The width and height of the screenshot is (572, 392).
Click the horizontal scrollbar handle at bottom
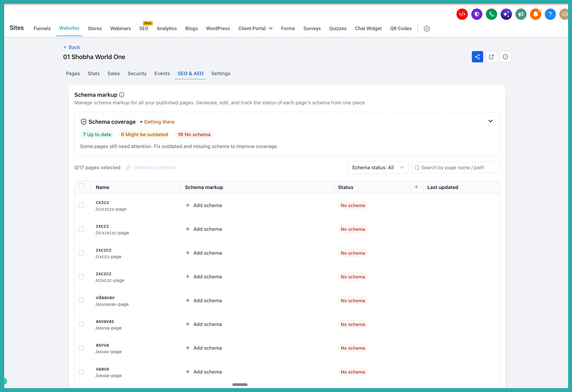[x=240, y=384]
